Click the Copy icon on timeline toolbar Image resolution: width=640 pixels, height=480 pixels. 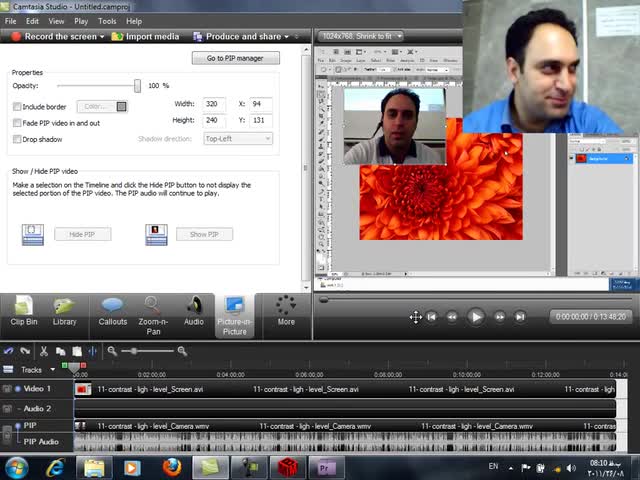tap(60, 351)
